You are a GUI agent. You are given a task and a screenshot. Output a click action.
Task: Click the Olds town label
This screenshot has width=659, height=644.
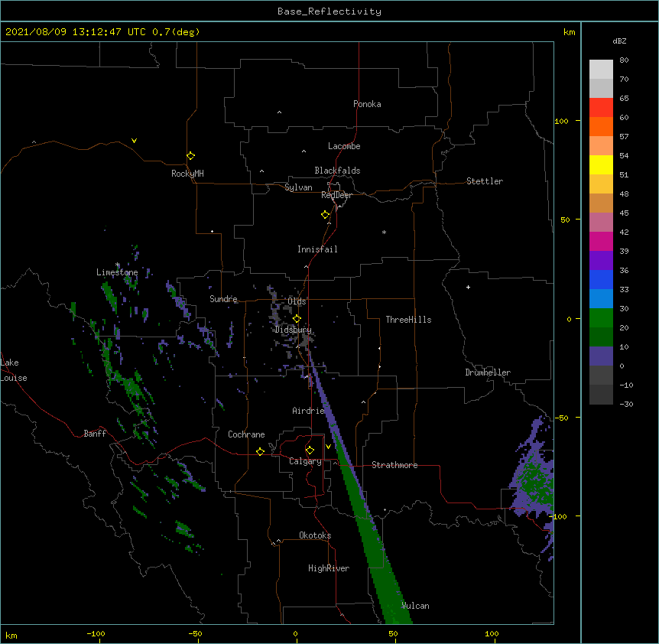297,301
